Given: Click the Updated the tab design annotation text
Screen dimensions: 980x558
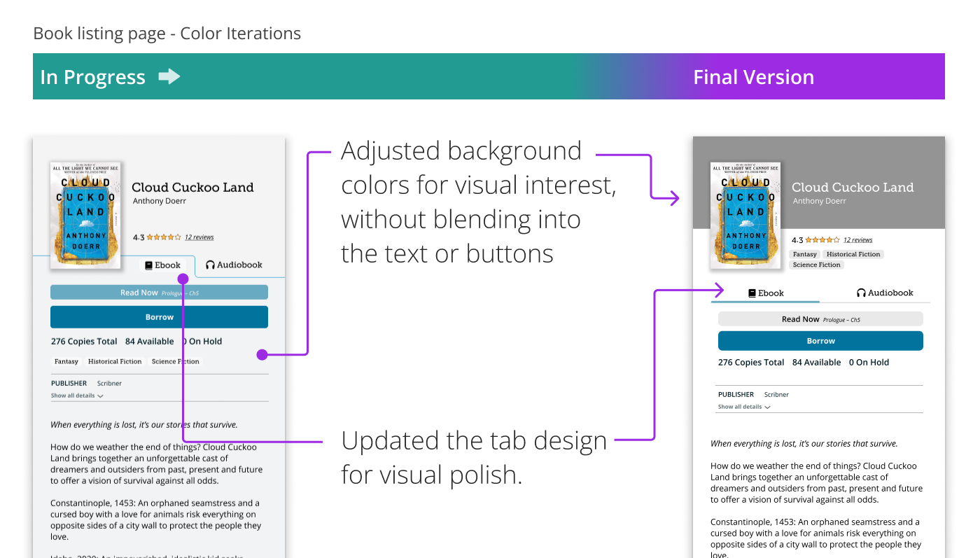Looking at the screenshot, I should pos(474,457).
